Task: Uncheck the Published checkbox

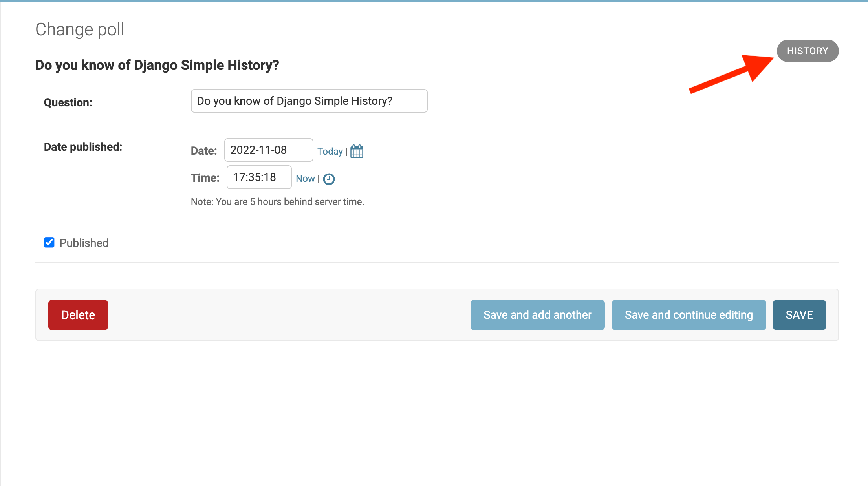Action: tap(49, 243)
